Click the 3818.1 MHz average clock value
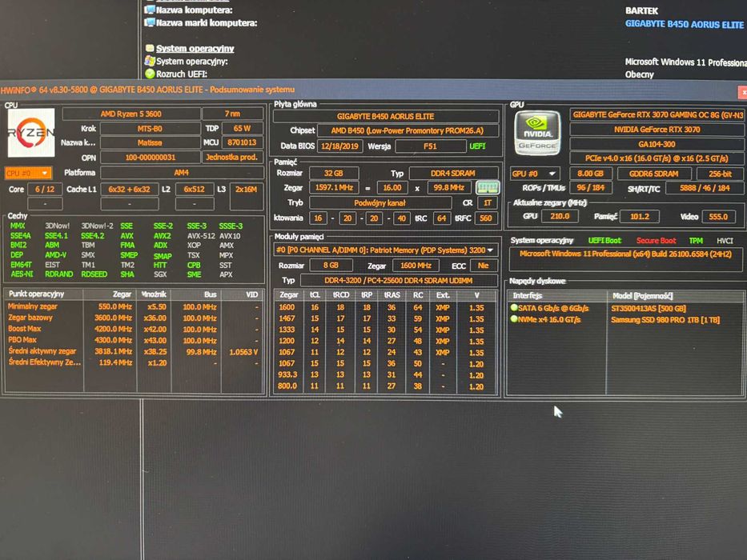747x560 pixels. [113, 351]
